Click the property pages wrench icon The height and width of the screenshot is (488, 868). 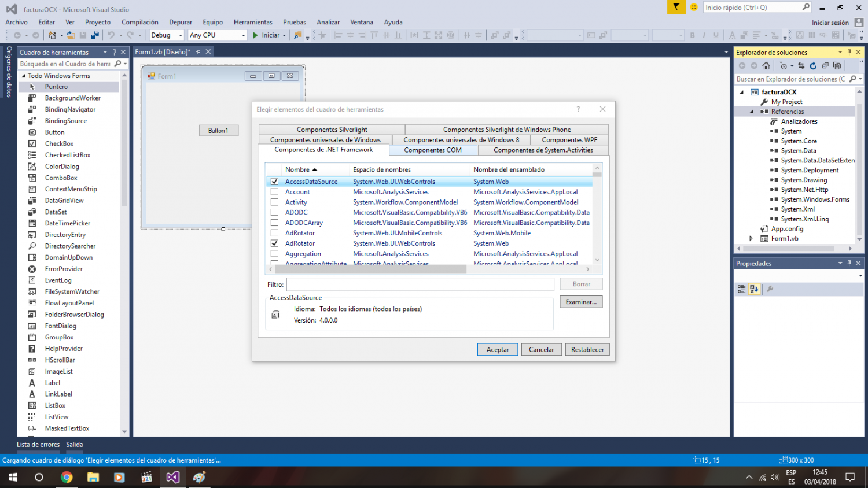[770, 289]
